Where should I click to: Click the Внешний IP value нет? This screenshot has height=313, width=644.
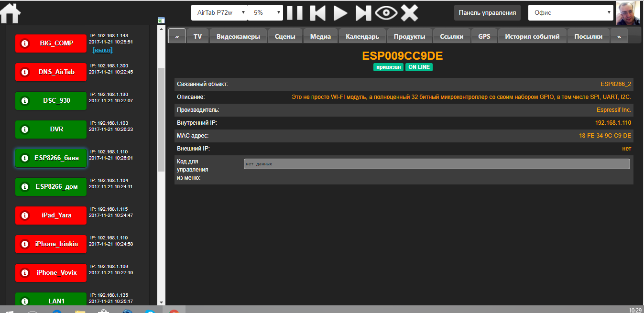[x=627, y=149]
